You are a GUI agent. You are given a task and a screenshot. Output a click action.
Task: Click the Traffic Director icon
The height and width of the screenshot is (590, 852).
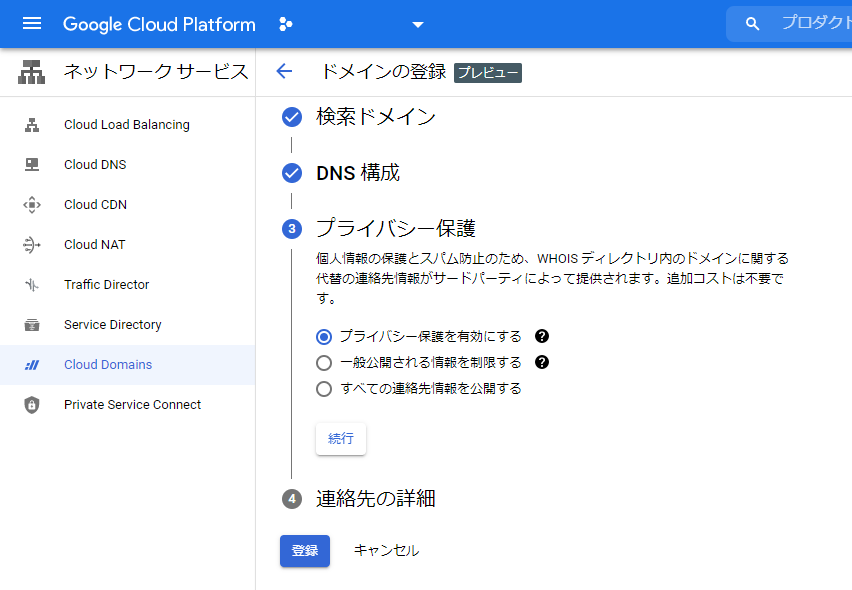32,285
